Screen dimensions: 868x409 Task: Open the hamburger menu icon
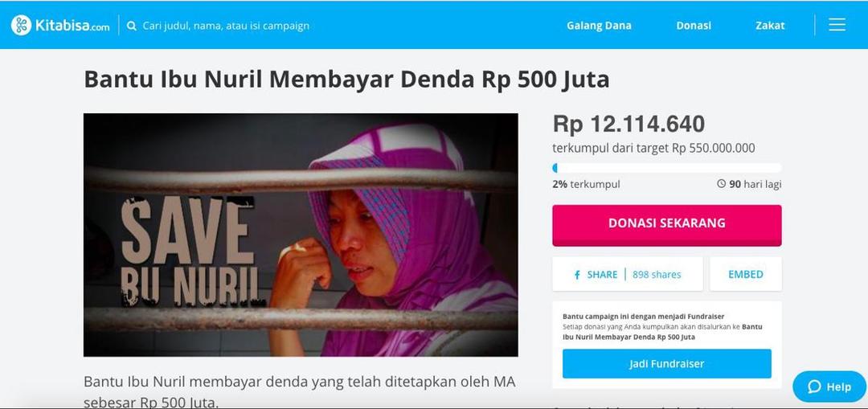(837, 25)
